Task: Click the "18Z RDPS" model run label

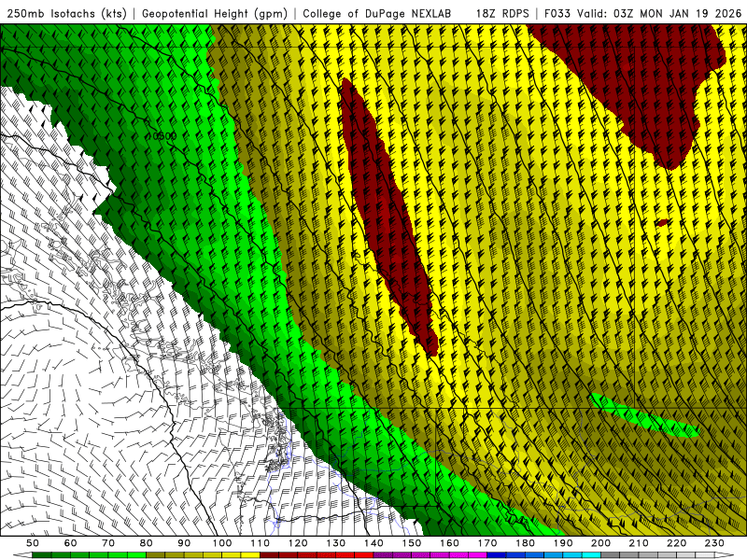Action: coord(501,13)
